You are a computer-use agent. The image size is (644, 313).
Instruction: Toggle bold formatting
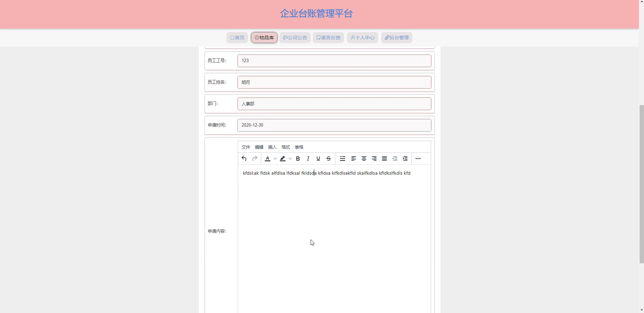tap(298, 159)
